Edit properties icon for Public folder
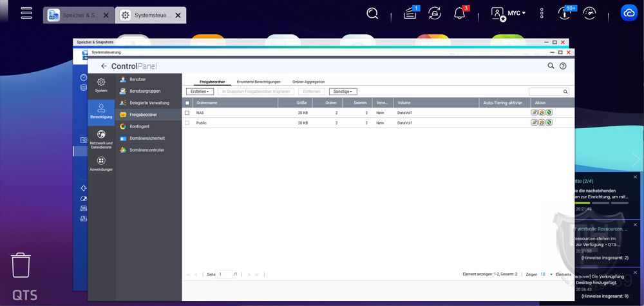The image size is (644, 306). coord(534,122)
